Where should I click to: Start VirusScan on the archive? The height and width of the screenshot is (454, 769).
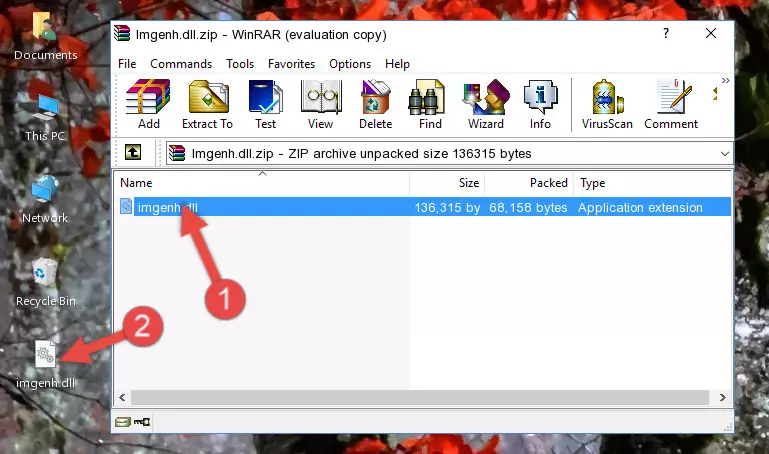pyautogui.click(x=607, y=104)
